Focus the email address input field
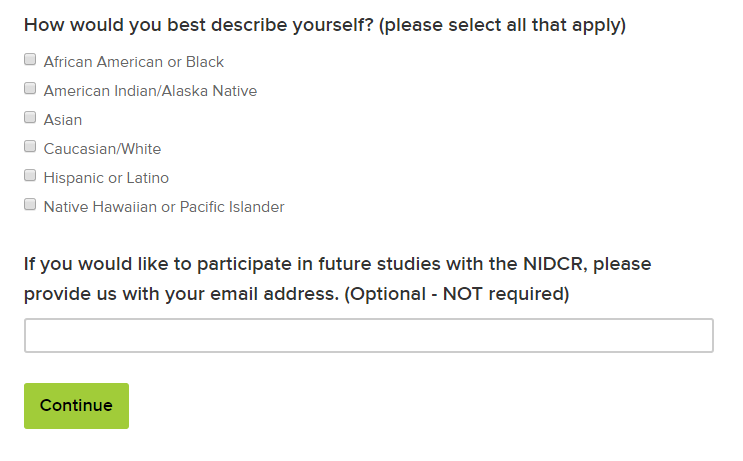The height and width of the screenshot is (461, 743). coord(368,336)
